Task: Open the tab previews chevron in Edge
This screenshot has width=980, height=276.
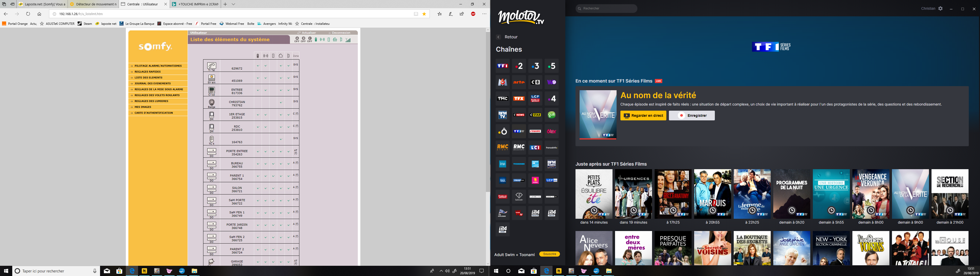Action: [234, 4]
